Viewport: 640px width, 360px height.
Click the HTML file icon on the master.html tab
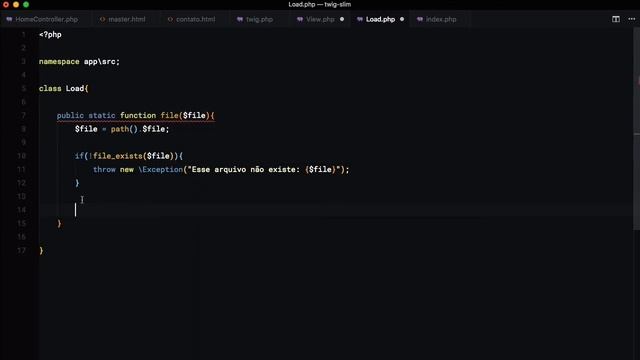coord(102,19)
